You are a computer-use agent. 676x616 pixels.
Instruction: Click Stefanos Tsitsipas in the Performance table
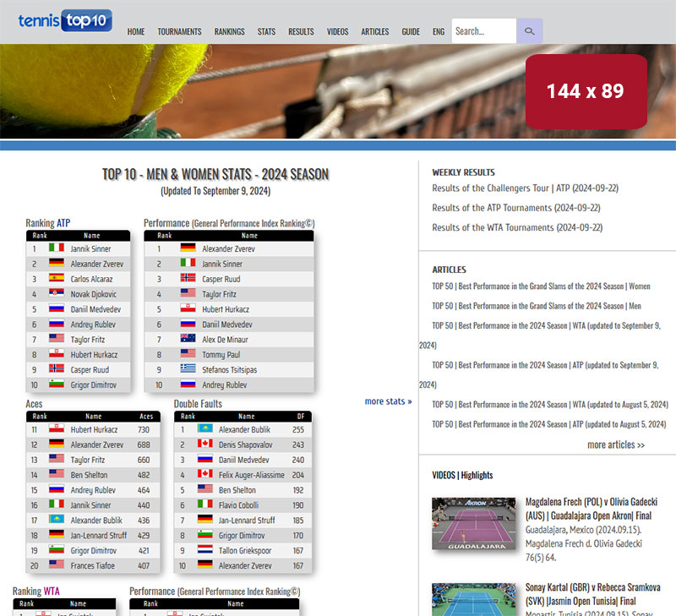click(229, 369)
